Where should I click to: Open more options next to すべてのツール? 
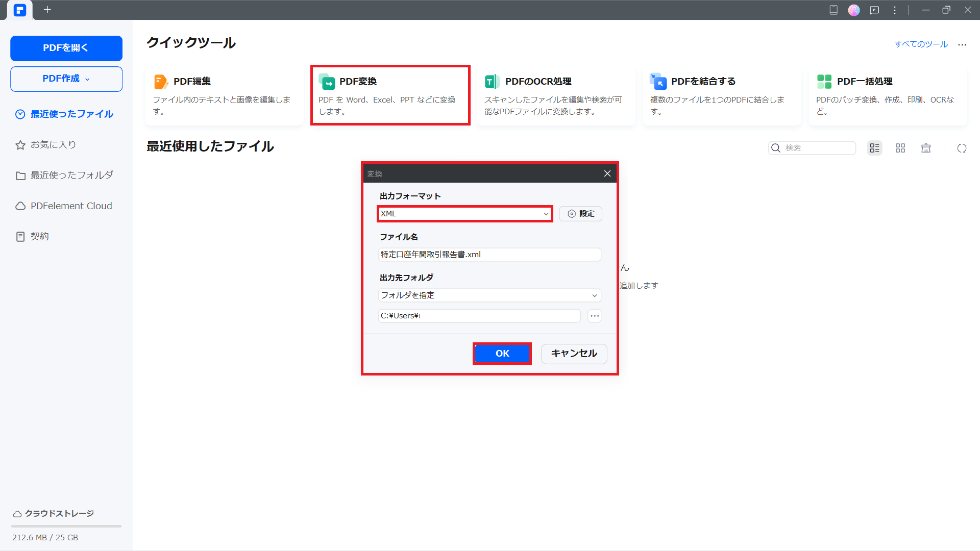point(962,45)
